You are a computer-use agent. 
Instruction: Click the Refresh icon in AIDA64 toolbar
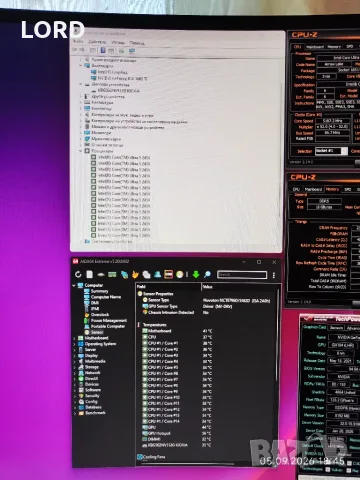coord(78,274)
